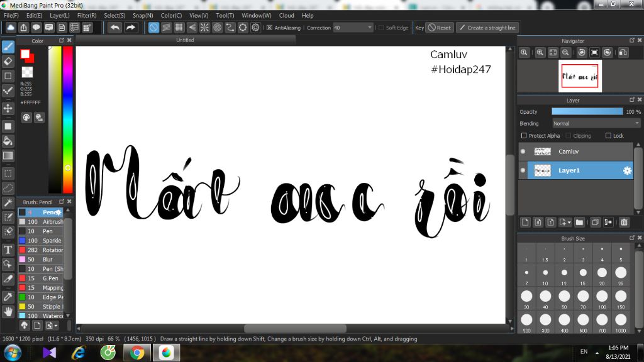Image resolution: width=644 pixels, height=362 pixels.
Task: Open the Layer menu
Action: click(x=60, y=16)
